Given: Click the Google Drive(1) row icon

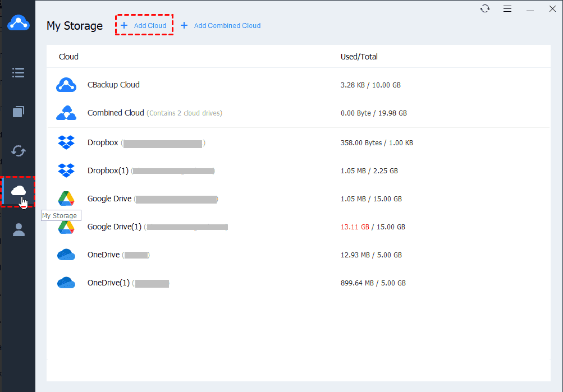Looking at the screenshot, I should point(66,227).
